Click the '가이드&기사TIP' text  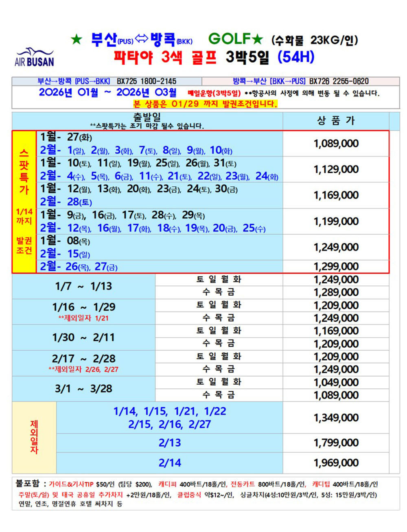point(71,484)
